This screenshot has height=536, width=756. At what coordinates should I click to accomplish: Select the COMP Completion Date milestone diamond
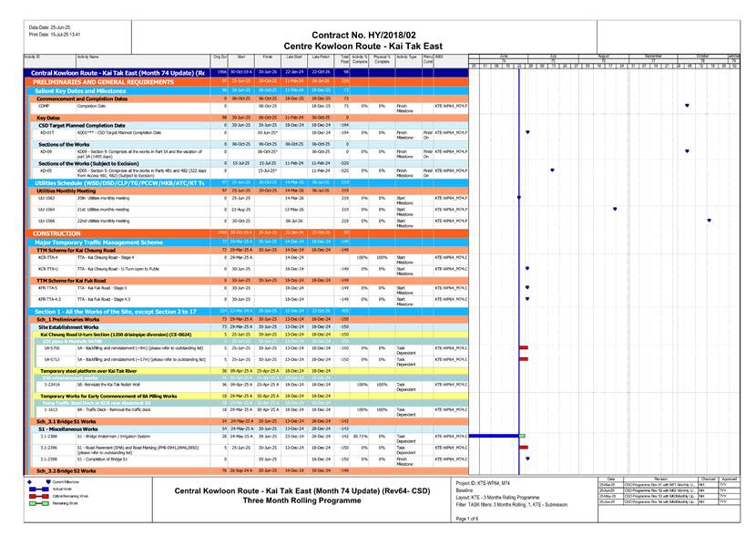tap(686, 106)
